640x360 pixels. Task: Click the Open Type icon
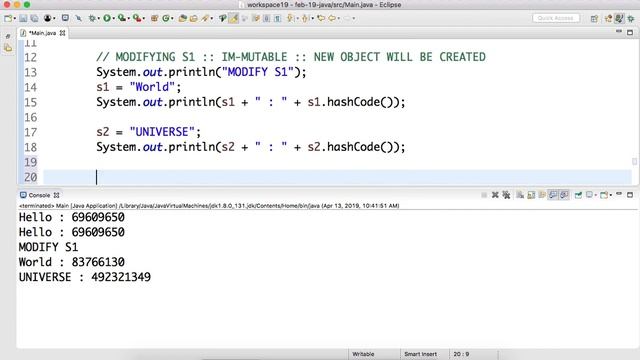(182, 18)
